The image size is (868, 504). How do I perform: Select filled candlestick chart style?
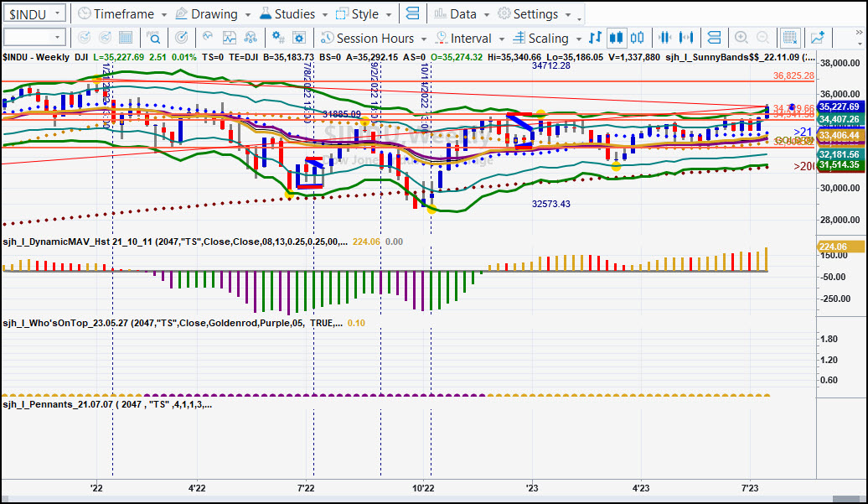click(616, 38)
